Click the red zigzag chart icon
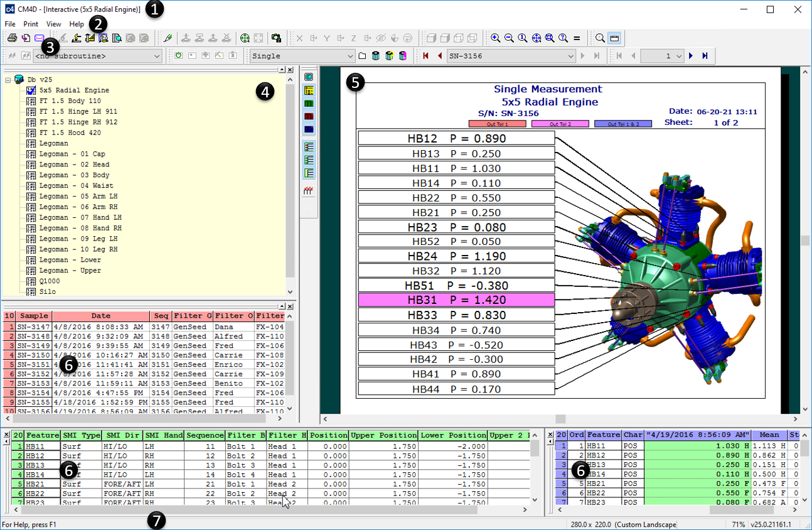This screenshot has width=812, height=530. (x=309, y=191)
